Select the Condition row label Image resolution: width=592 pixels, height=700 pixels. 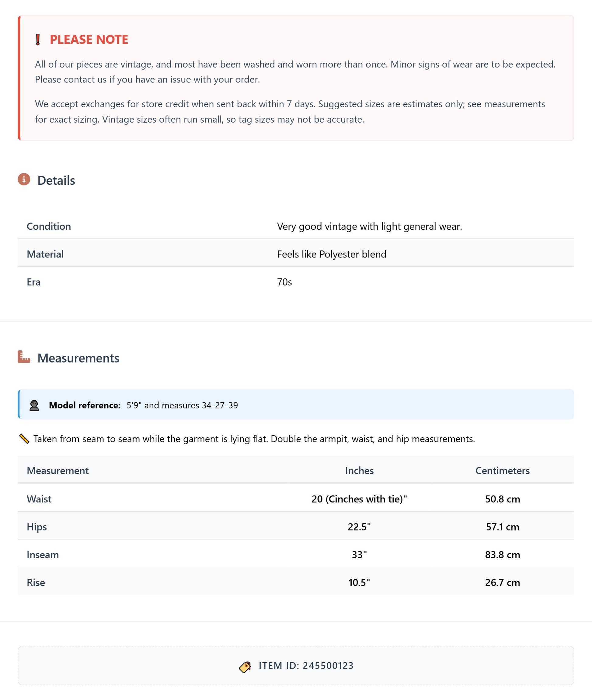click(49, 226)
